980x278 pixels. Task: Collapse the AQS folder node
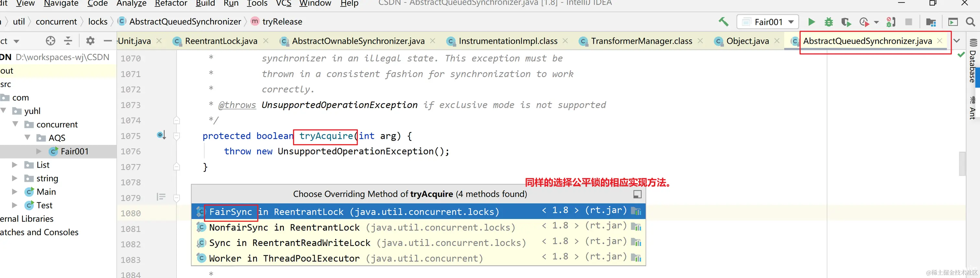pos(28,138)
